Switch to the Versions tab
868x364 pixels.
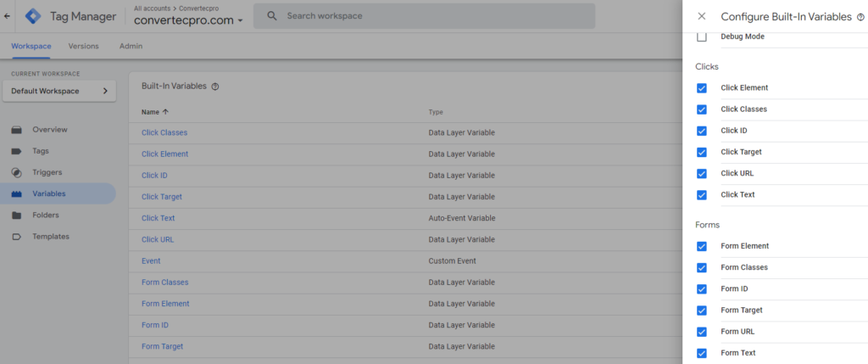point(84,46)
